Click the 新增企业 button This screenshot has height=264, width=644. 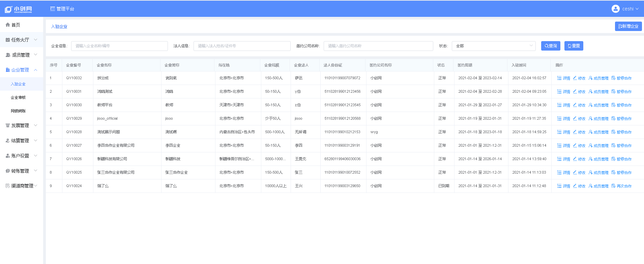tap(628, 26)
